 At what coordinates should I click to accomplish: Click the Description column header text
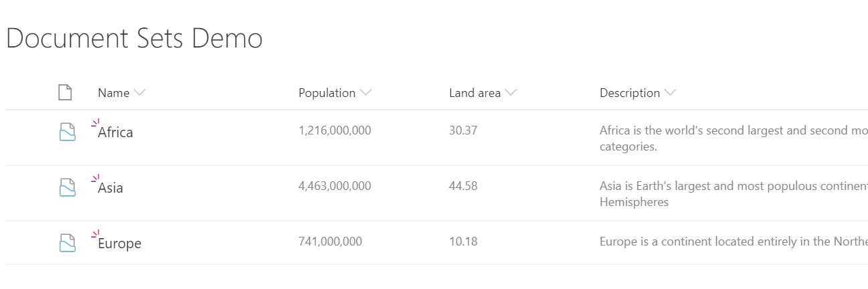(x=630, y=93)
